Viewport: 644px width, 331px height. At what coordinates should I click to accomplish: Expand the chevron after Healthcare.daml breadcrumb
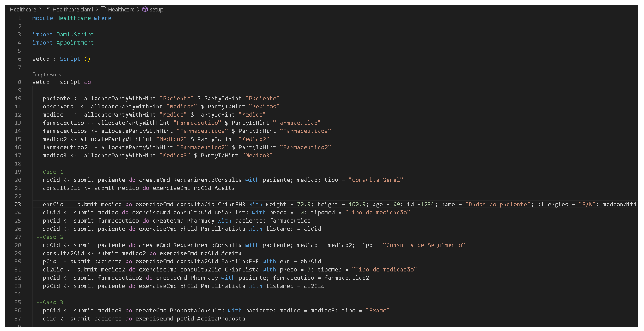click(x=97, y=10)
